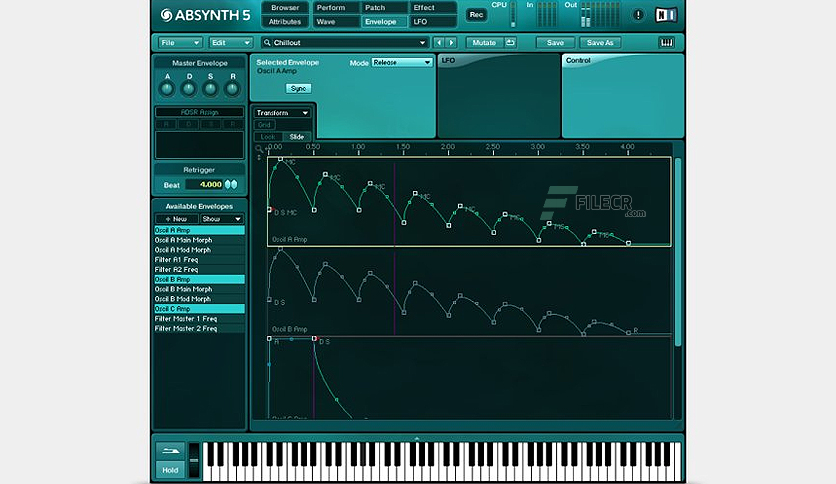The image size is (836, 484).
Task: Toggle the Grid button
Action: click(264, 125)
